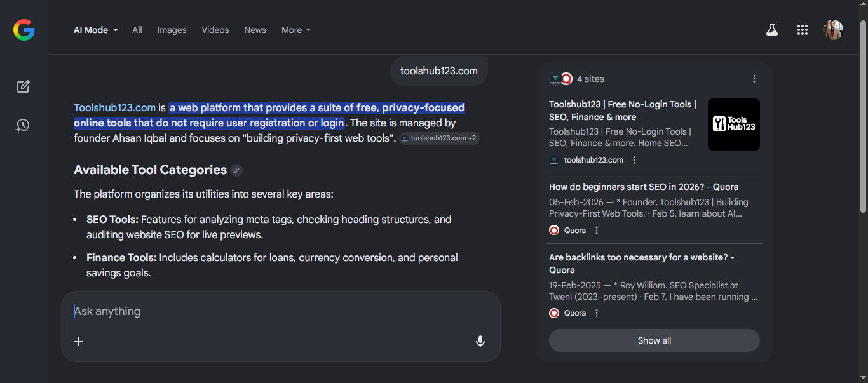
Task: Click the toolshub123.com source domain label
Action: coord(593,160)
